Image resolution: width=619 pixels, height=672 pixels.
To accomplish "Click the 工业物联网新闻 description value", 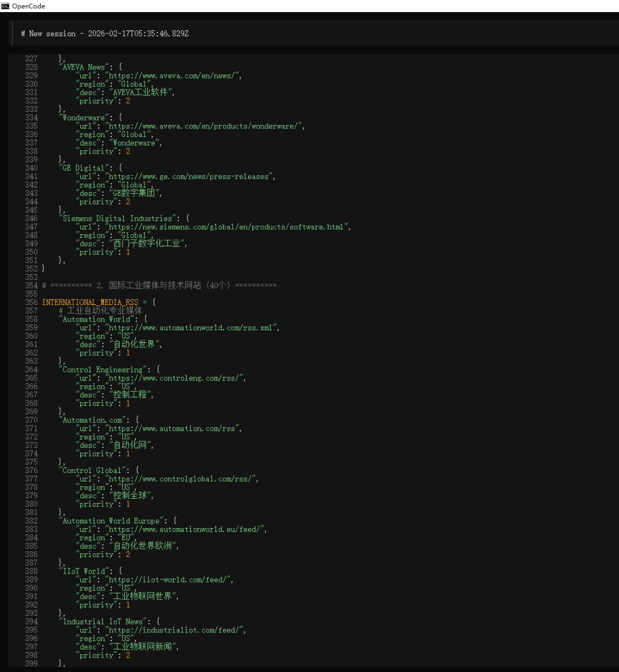I will coord(144,647).
